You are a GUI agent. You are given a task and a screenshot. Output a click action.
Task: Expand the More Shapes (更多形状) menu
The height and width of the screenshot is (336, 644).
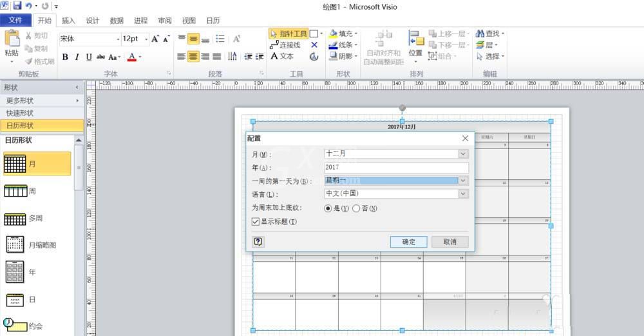42,101
